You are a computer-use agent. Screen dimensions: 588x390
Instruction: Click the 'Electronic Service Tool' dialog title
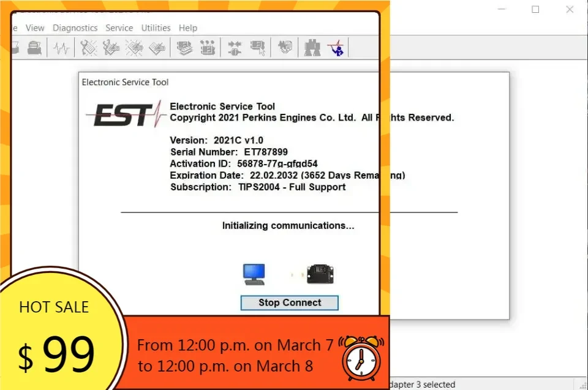(125, 82)
